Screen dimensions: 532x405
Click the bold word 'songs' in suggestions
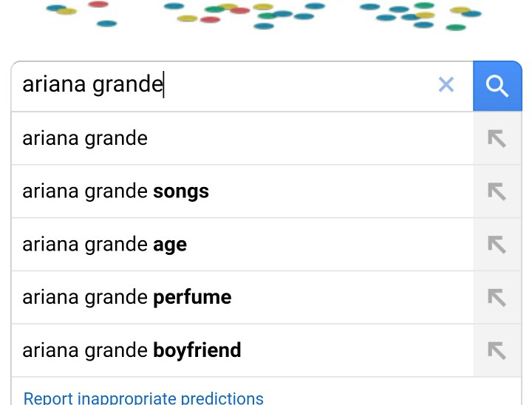[x=181, y=192]
